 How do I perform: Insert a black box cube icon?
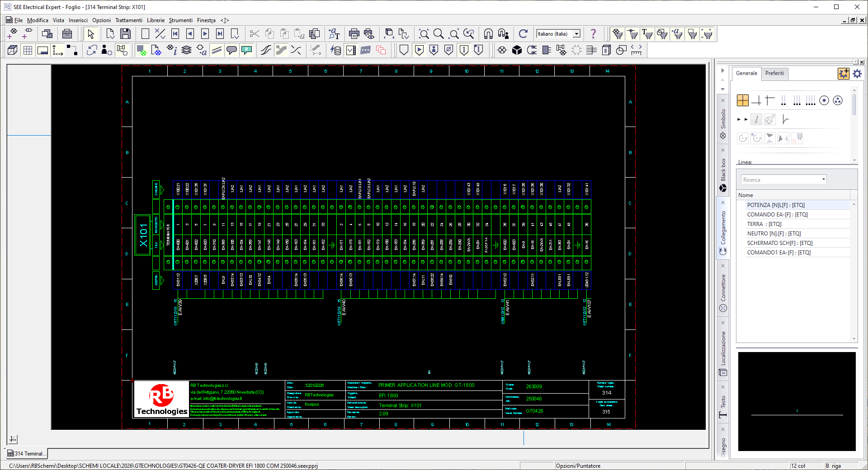(x=517, y=50)
